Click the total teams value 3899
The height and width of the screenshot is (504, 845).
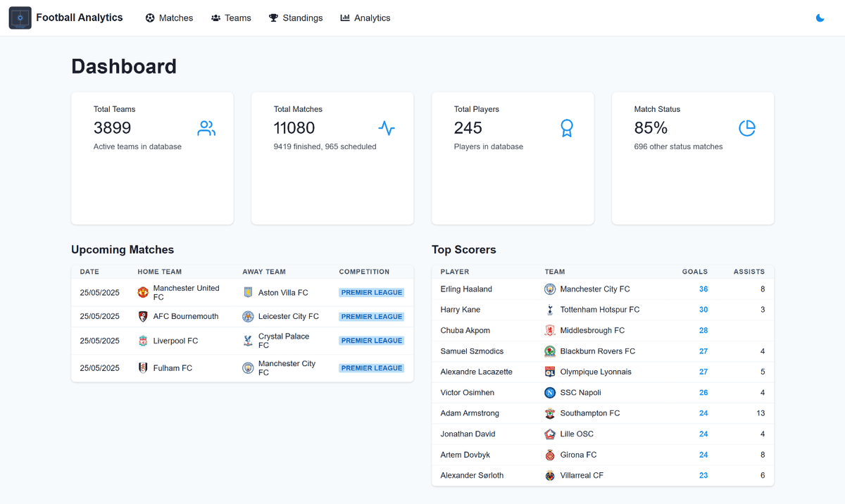[113, 128]
